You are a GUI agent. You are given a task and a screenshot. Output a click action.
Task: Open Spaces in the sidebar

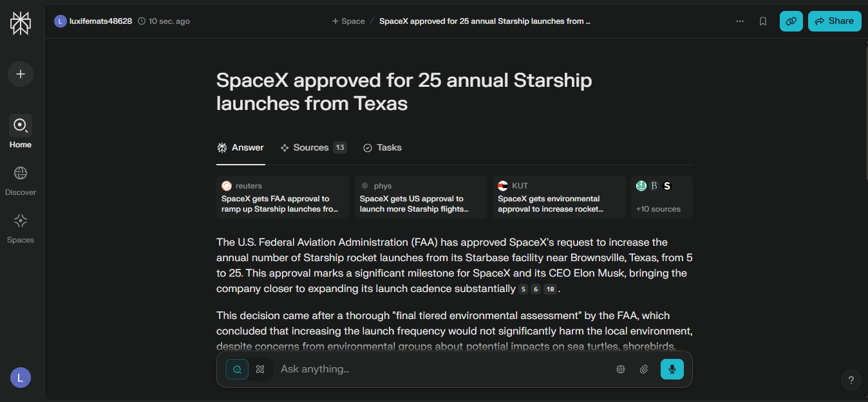21,228
